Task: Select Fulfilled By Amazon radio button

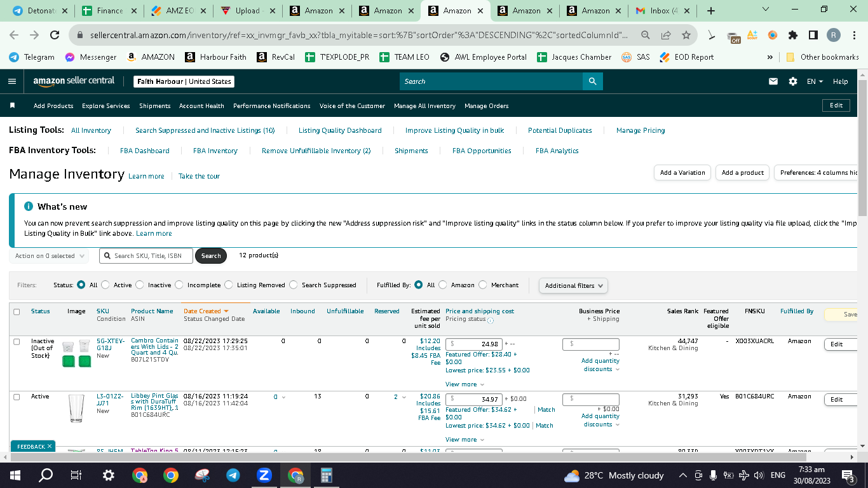Action: tap(443, 285)
